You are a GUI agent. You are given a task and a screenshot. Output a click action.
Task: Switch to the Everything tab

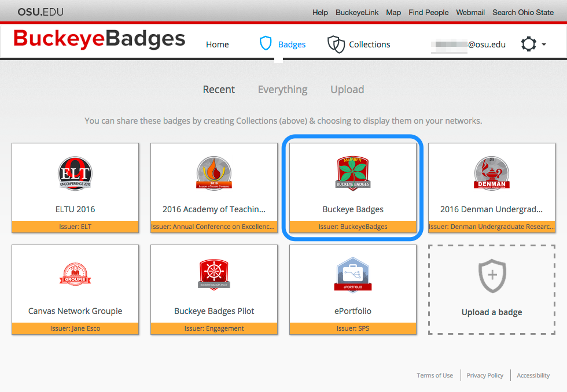tap(283, 90)
